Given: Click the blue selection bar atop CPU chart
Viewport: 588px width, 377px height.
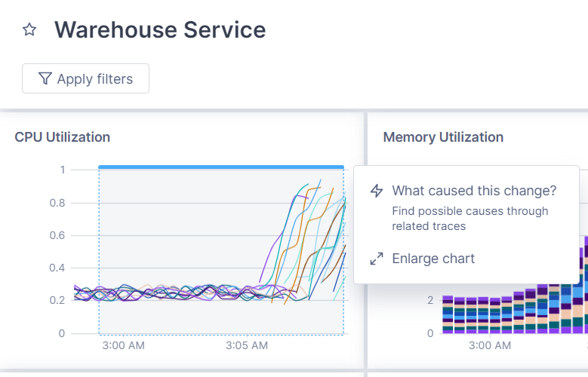Looking at the screenshot, I should [220, 167].
